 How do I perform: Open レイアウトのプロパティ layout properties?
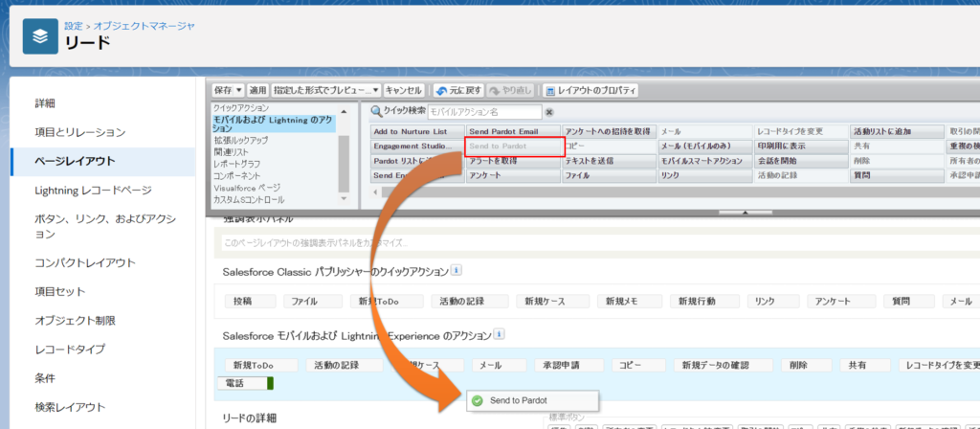click(590, 91)
